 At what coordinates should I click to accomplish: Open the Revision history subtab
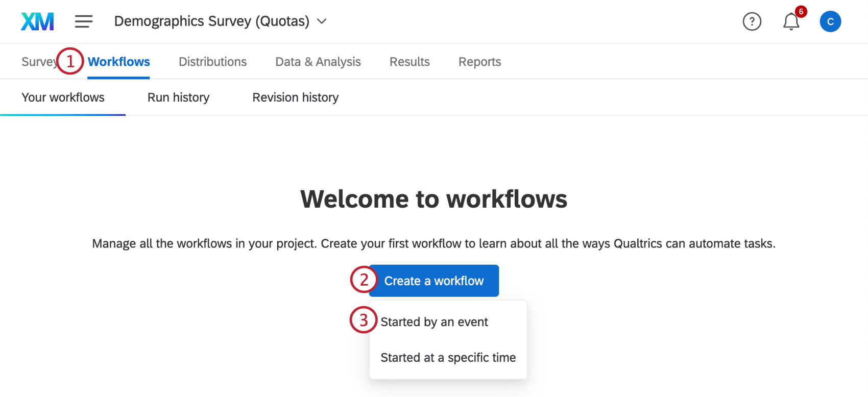(x=295, y=97)
